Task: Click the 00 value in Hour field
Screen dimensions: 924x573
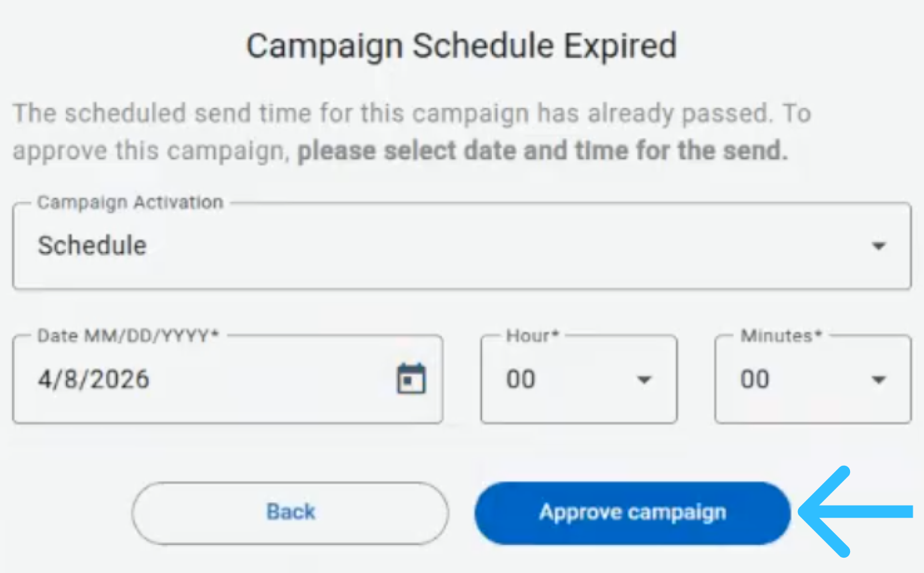Action: pyautogui.click(x=521, y=380)
